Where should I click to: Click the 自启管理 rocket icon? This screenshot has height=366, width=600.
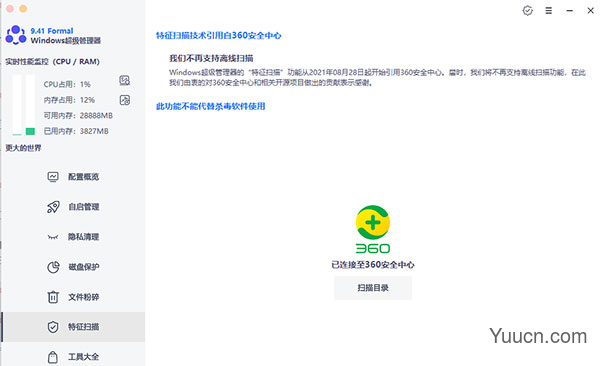pos(53,207)
